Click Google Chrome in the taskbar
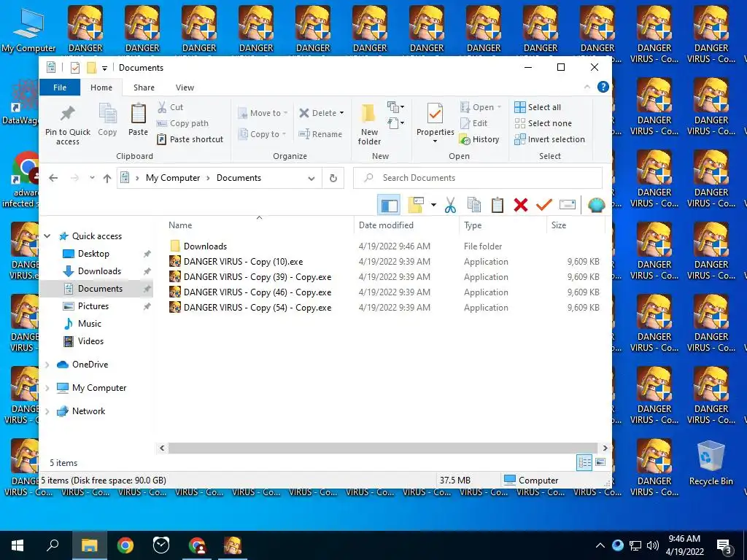The width and height of the screenshot is (747, 560). pos(125,545)
